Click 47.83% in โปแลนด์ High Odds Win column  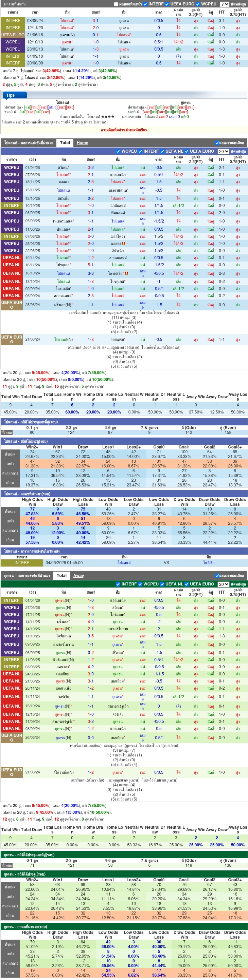[32, 514]
